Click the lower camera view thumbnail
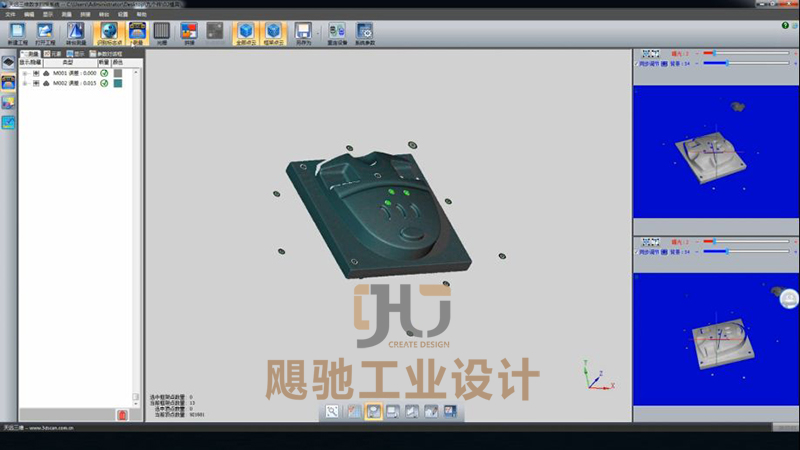Image resolution: width=800 pixels, height=450 pixels. tap(716, 340)
